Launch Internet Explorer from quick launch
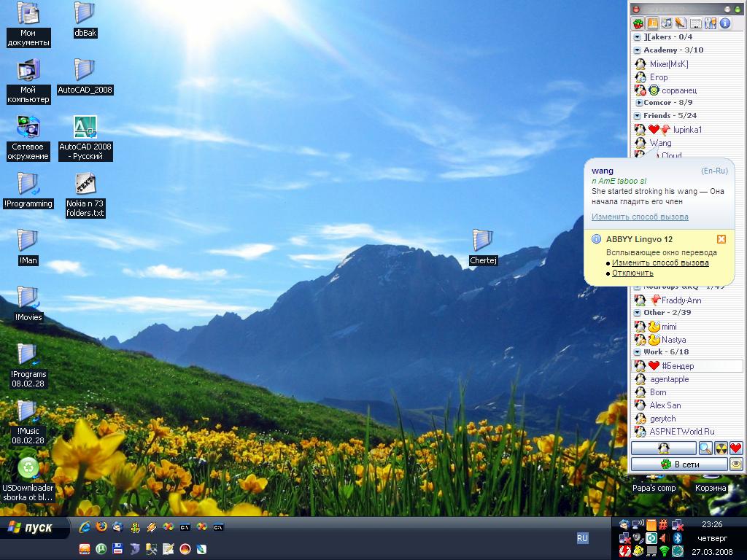Viewport: 747px width, 560px height. tap(85, 527)
